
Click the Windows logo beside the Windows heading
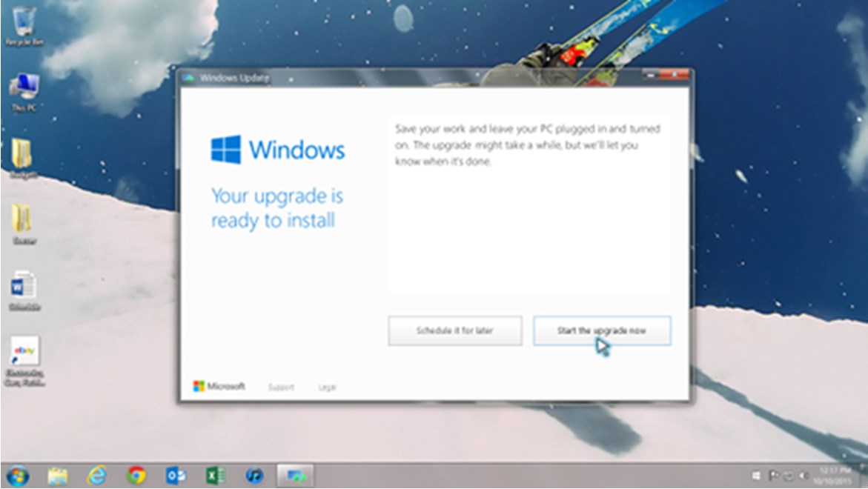pyautogui.click(x=226, y=150)
